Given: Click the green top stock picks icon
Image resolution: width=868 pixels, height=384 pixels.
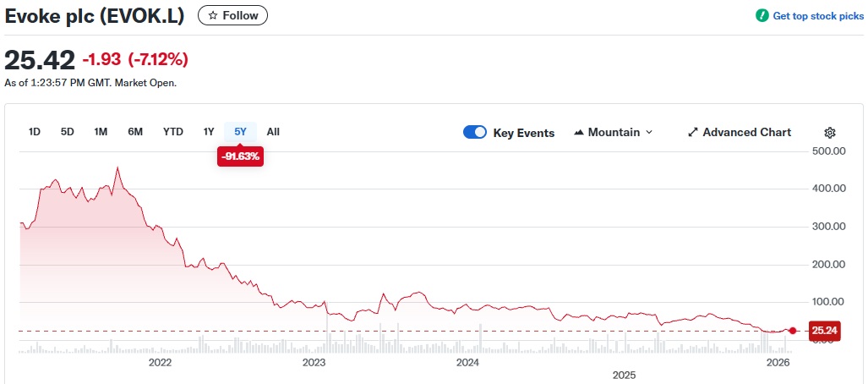Looking at the screenshot, I should point(762,16).
